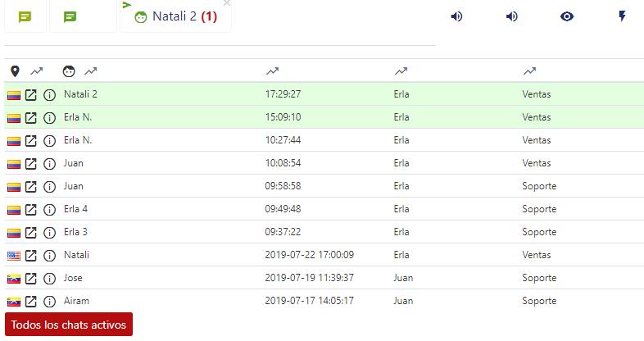Open Natali 2 chat in new window
The height and width of the screenshot is (341, 644).
[x=30, y=95]
